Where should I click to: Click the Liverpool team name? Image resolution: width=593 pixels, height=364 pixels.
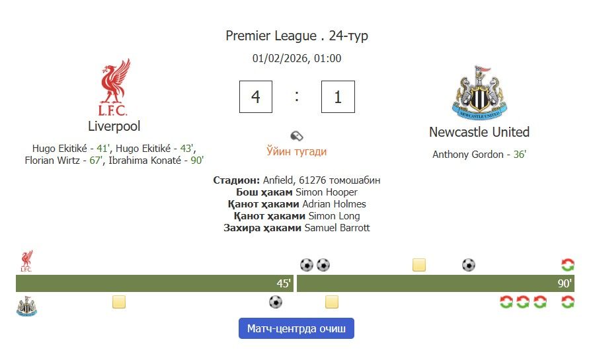pos(114,126)
